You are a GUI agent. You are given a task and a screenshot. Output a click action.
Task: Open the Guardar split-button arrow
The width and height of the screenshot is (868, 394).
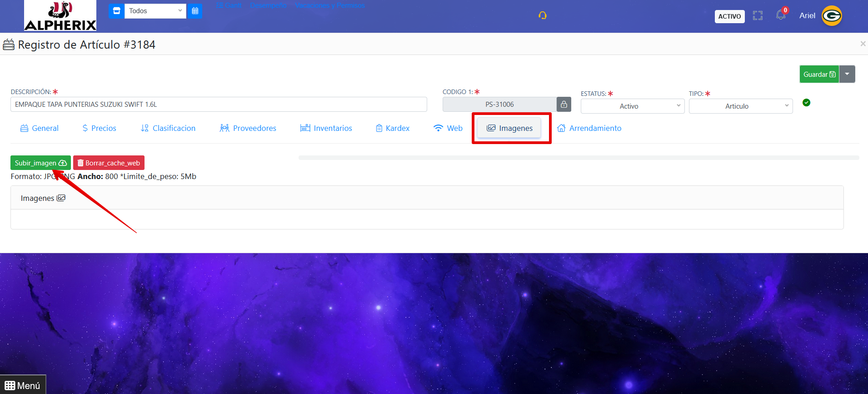(x=847, y=74)
